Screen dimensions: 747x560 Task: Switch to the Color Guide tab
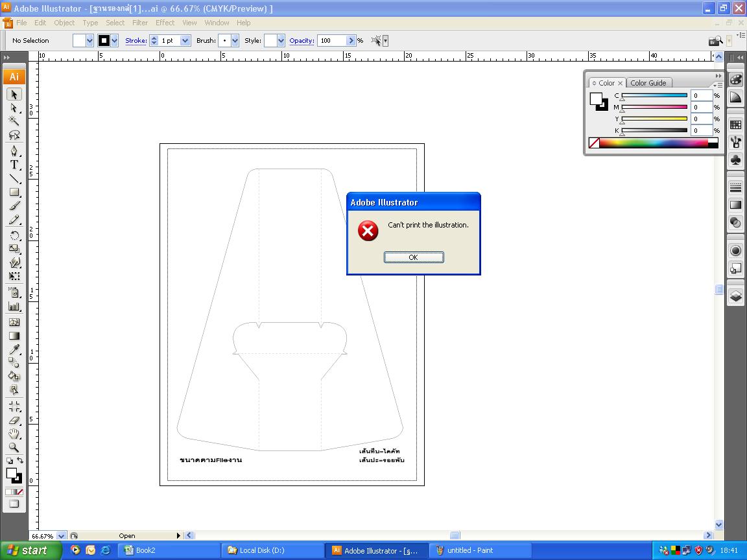[648, 83]
